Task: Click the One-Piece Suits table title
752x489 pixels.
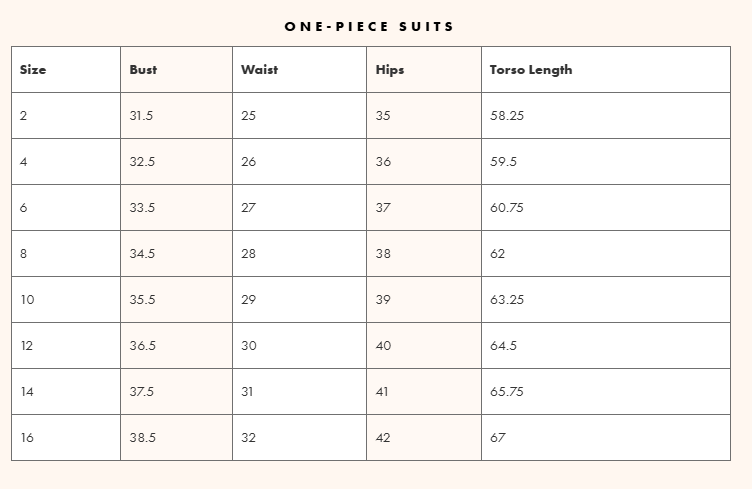Action: (x=370, y=26)
